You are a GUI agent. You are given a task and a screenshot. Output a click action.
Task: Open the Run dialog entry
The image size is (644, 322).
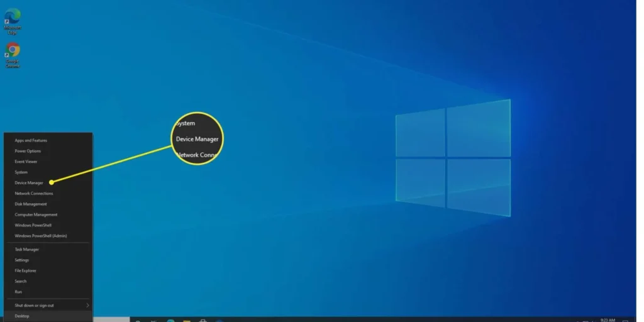48,292
